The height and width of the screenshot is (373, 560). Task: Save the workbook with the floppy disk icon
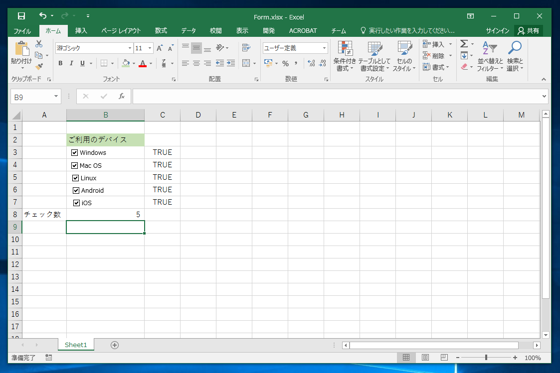(x=21, y=16)
